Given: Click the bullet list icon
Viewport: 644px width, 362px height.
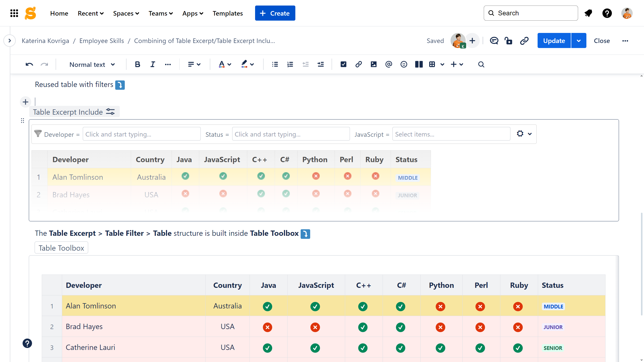Looking at the screenshot, I should click(x=275, y=64).
